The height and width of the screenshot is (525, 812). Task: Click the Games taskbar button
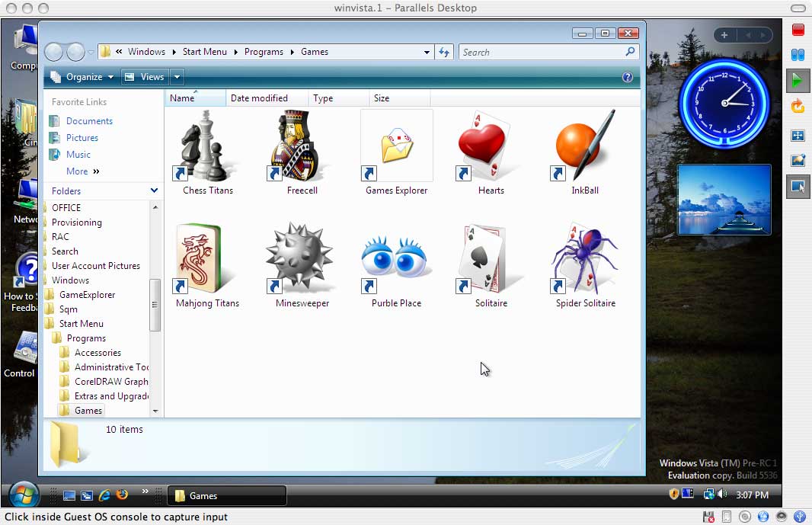[227, 496]
